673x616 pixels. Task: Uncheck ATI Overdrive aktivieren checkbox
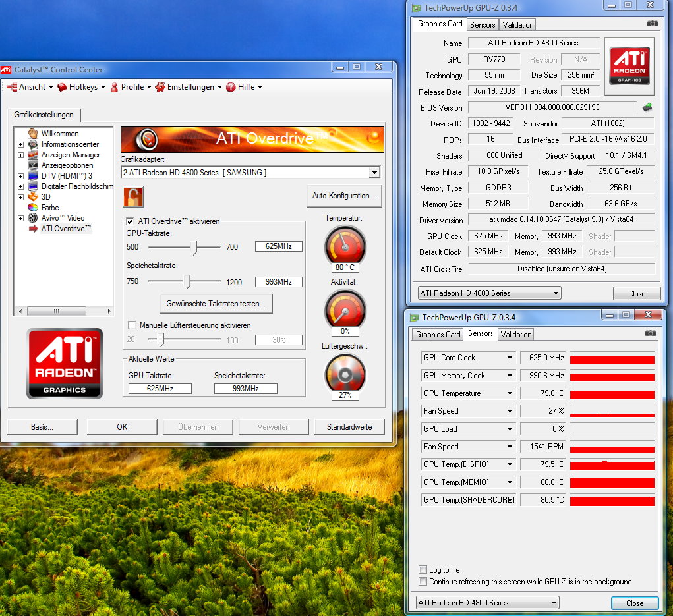(130, 221)
